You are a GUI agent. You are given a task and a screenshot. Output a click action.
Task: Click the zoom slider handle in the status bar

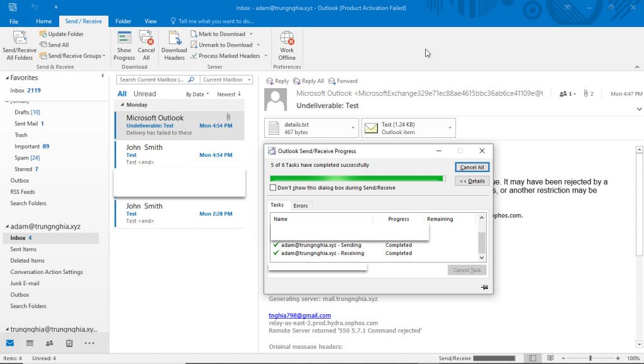[591, 358]
